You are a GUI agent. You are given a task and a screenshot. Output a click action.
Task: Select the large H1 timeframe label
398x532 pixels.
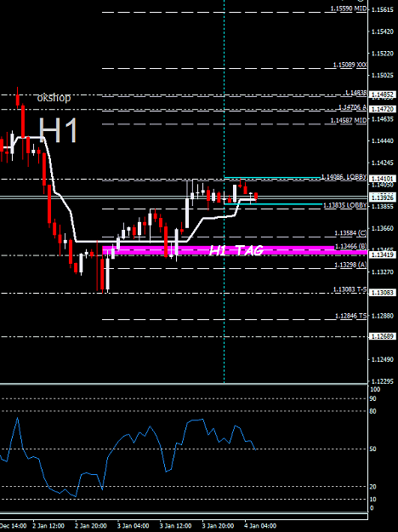click(x=59, y=130)
